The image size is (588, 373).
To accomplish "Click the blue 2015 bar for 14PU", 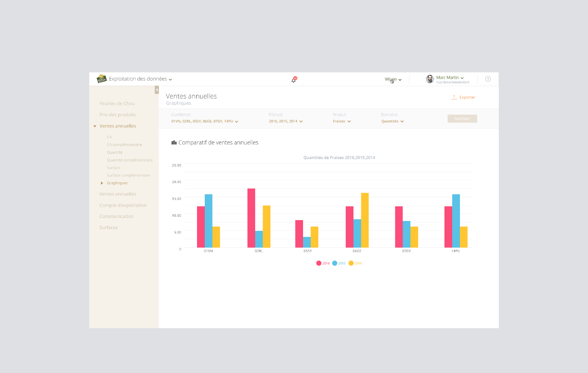I will coord(456,221).
